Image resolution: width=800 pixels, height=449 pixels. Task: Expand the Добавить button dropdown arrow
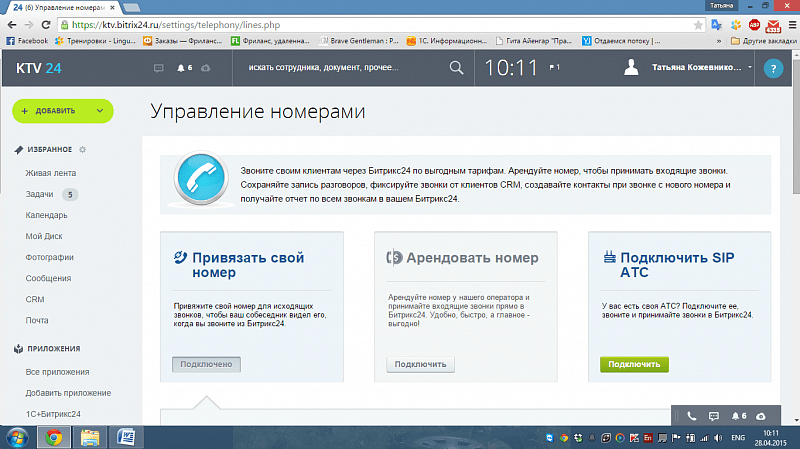[x=100, y=110]
